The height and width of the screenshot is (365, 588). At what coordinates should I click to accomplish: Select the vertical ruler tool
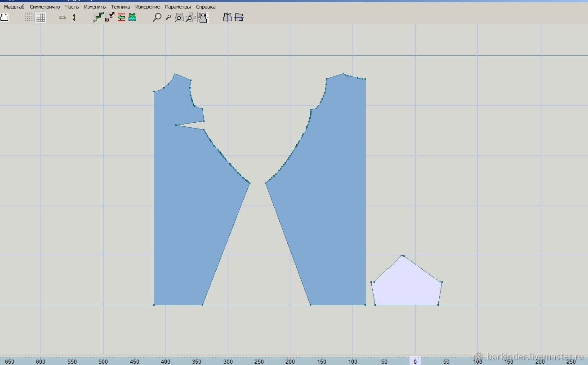[74, 18]
